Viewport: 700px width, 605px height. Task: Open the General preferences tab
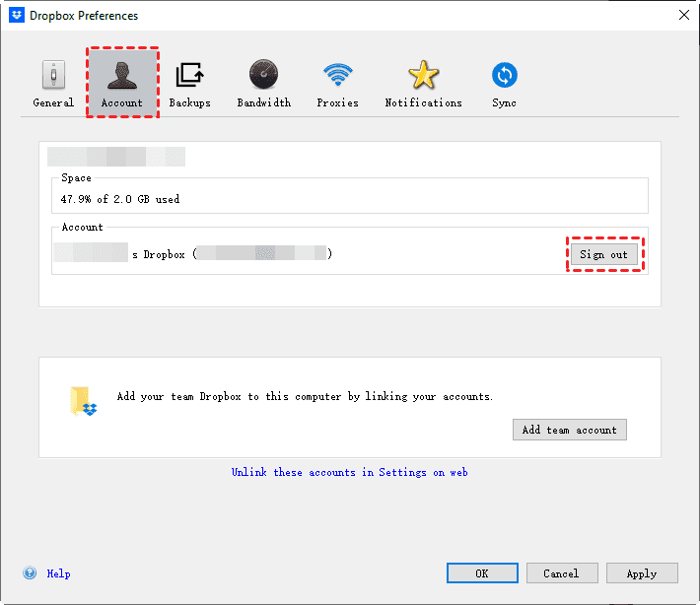pos(53,84)
